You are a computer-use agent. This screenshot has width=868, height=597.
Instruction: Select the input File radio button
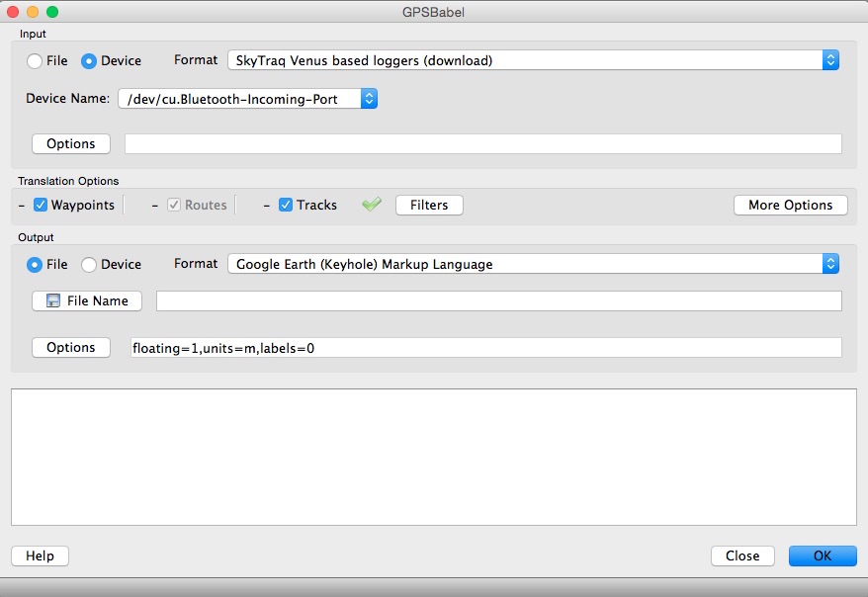(x=36, y=61)
